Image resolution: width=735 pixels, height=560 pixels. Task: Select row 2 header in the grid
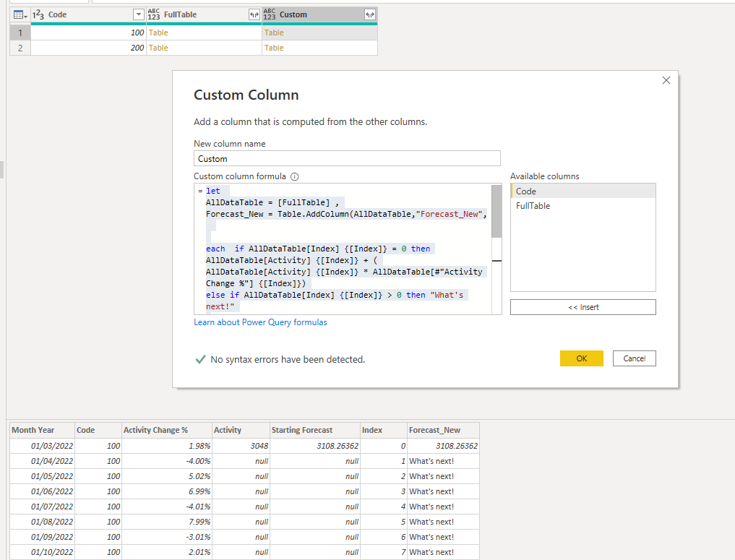(20, 48)
